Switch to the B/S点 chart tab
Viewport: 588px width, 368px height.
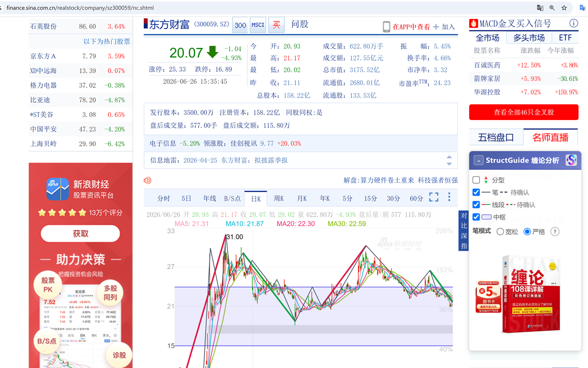pyautogui.click(x=232, y=199)
